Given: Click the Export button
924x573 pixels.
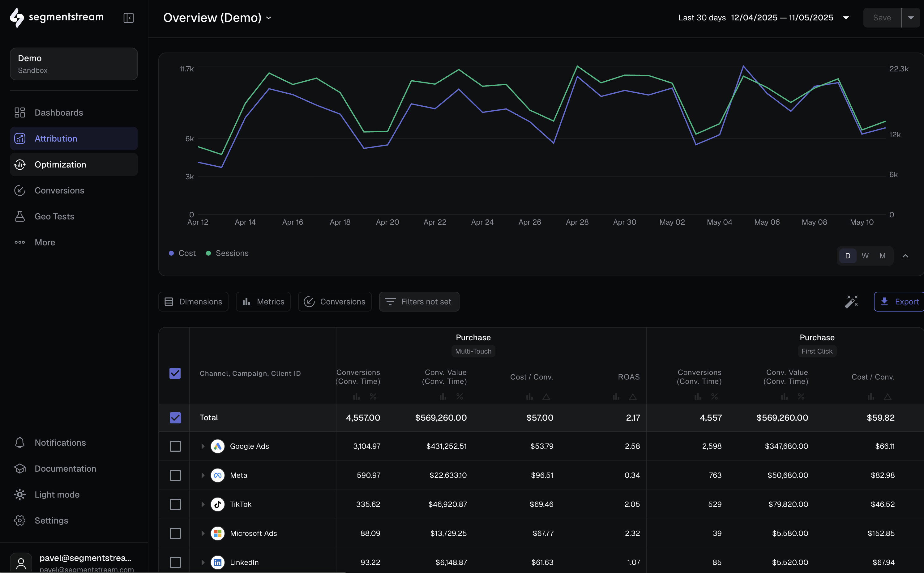Looking at the screenshot, I should 899,302.
